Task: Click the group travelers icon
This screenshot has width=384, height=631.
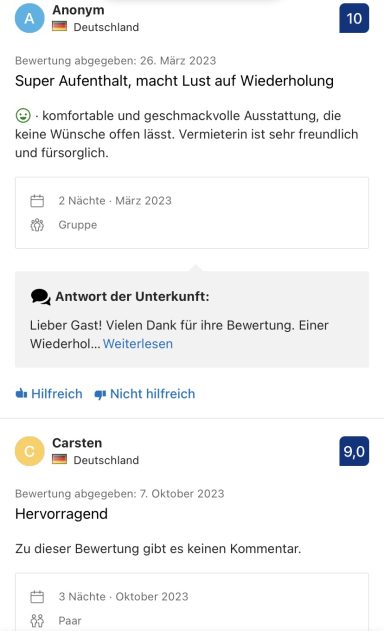Action: [37, 225]
